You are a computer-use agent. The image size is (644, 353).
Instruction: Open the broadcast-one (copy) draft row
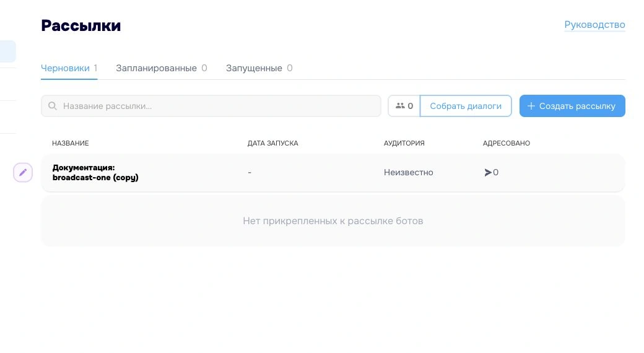point(333,173)
